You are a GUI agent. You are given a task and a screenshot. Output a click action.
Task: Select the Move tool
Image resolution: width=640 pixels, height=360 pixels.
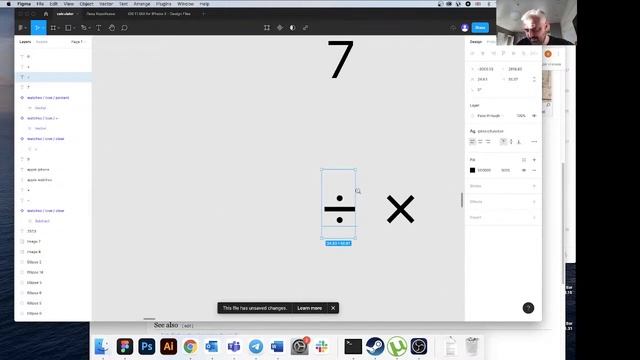[37, 28]
